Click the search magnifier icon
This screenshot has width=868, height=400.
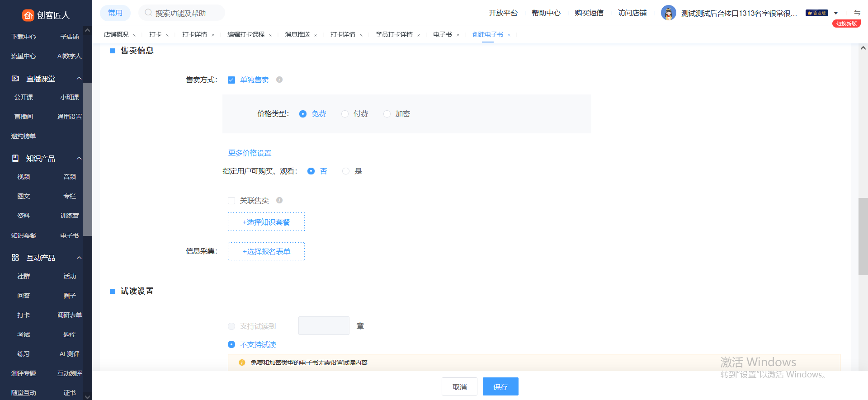click(x=148, y=13)
